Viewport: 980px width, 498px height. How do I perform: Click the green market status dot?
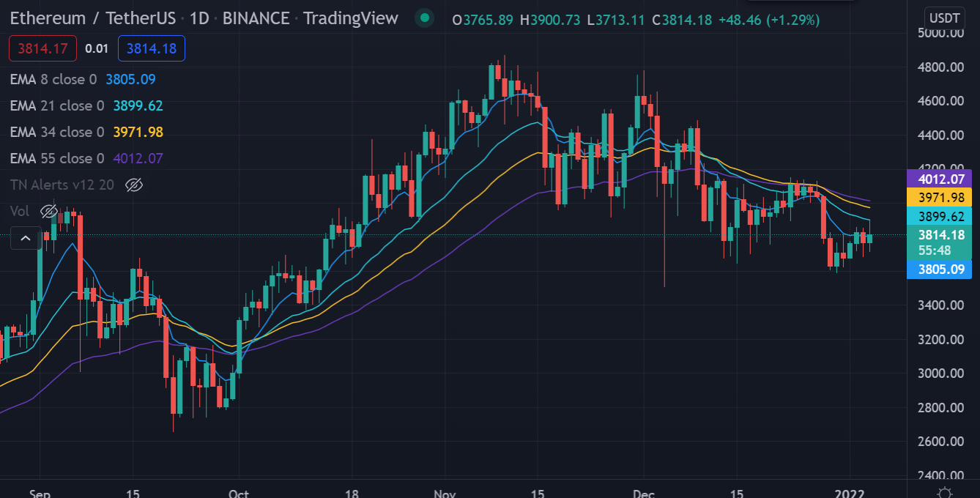(x=424, y=18)
